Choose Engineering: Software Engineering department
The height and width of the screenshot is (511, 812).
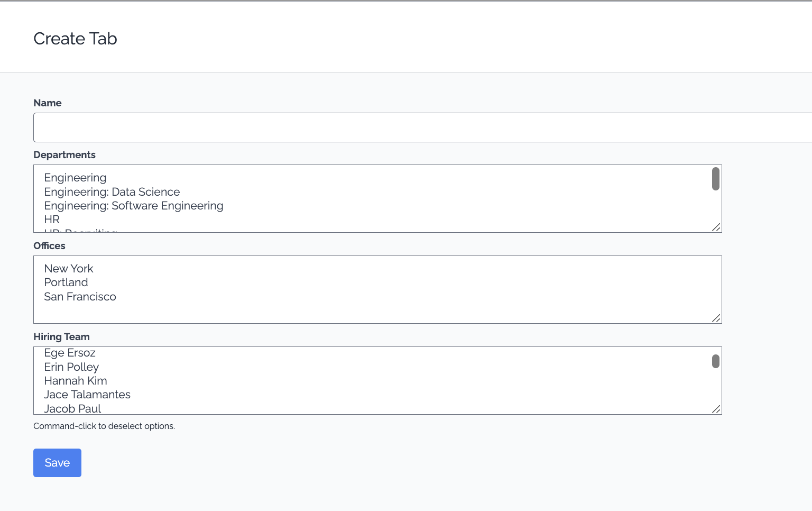tap(133, 206)
